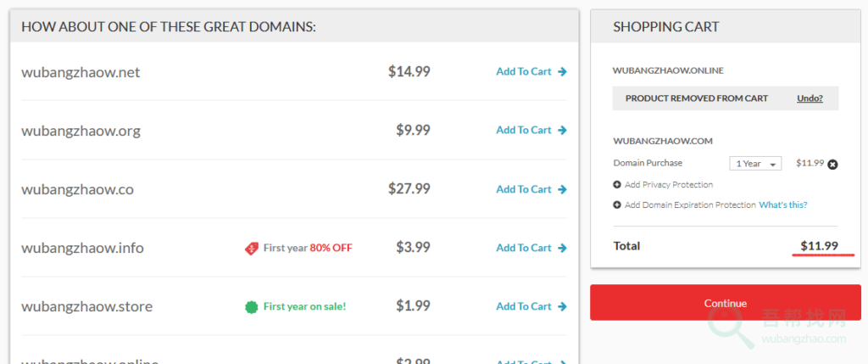The image size is (868, 364).
Task: Click the red 80% OFF tag icon
Action: point(252,249)
